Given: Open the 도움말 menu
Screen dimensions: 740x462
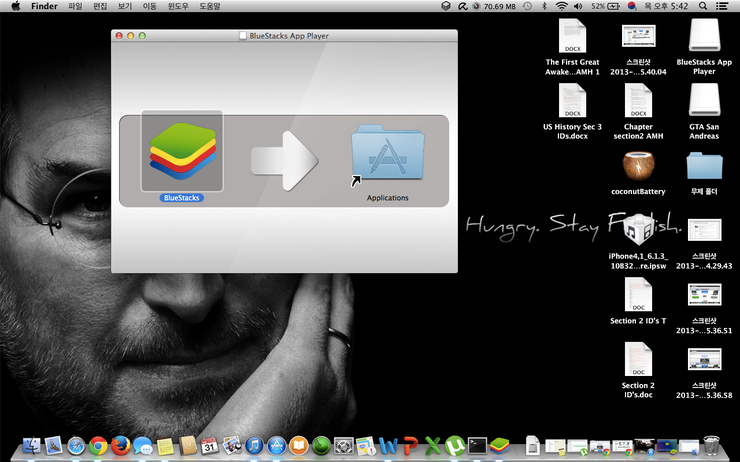Looking at the screenshot, I should click(210, 6).
